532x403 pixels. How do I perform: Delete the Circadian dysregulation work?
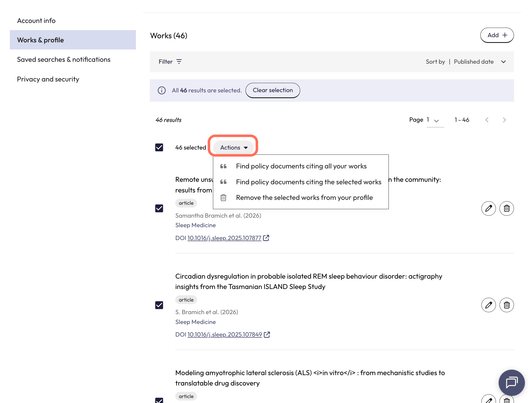pos(507,305)
